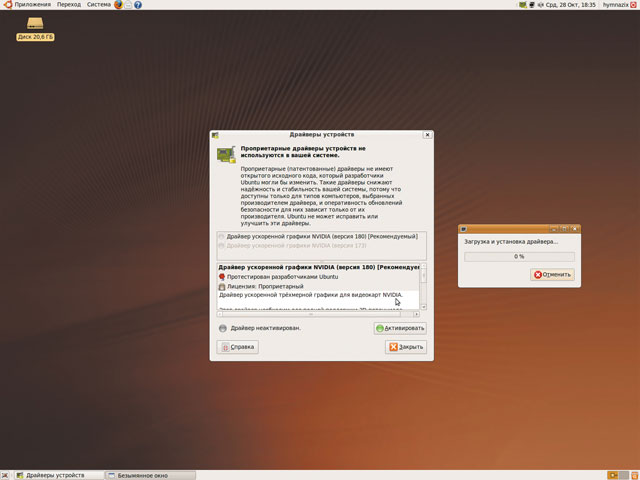This screenshot has height=480, width=640.
Task: Select NVIDIA driver version 180 radio button
Action: click(x=222, y=237)
